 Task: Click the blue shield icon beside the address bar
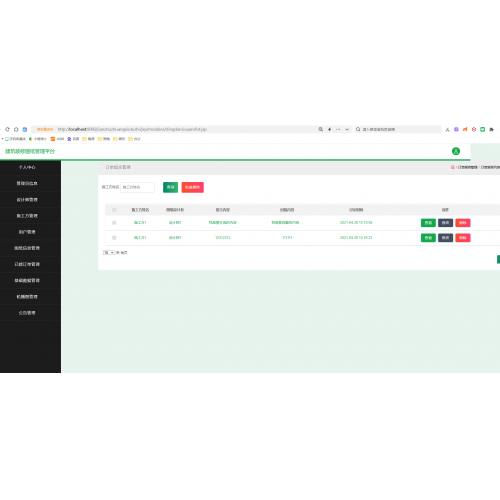pyautogui.click(x=25, y=129)
